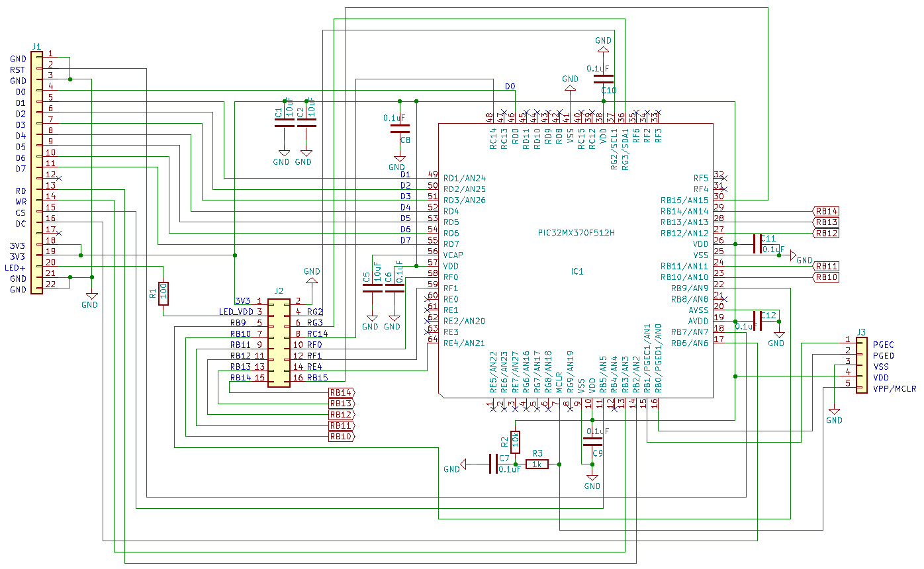Select the IC1 reference designator
This screenshot has height=569, width=924.
point(577,271)
